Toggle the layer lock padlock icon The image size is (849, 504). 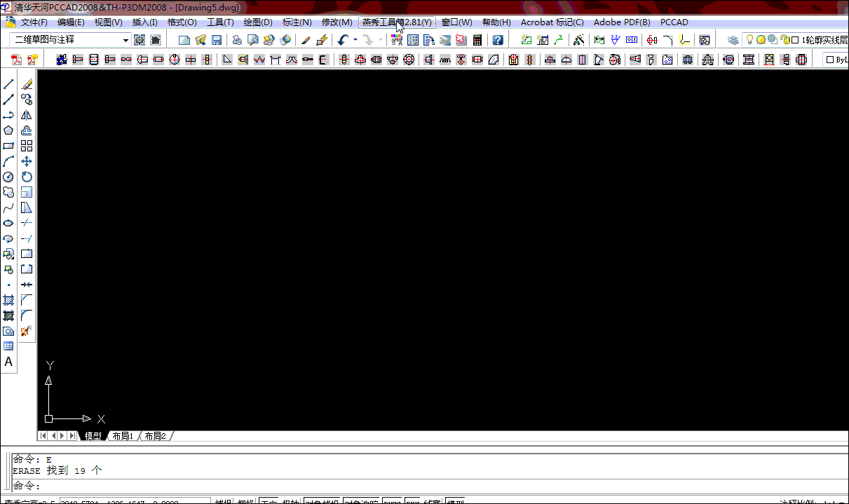[x=785, y=40]
